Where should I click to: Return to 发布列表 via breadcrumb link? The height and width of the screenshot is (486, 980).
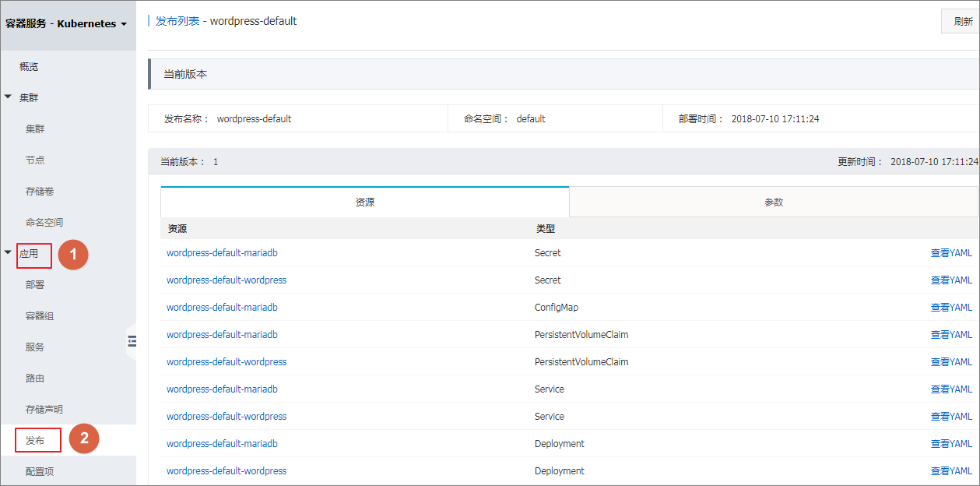[177, 21]
